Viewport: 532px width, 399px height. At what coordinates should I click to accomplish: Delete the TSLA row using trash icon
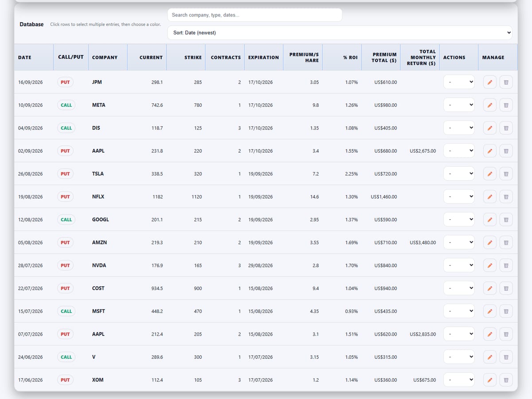click(506, 174)
